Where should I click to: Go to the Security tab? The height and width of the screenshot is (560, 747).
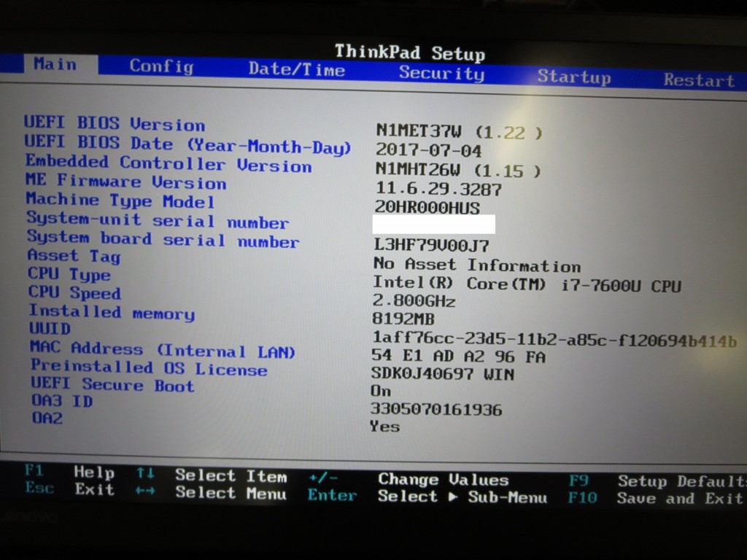[x=441, y=74]
